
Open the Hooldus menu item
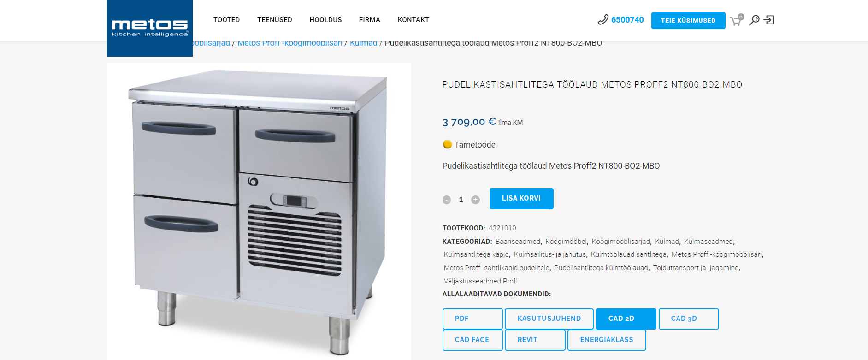point(325,20)
